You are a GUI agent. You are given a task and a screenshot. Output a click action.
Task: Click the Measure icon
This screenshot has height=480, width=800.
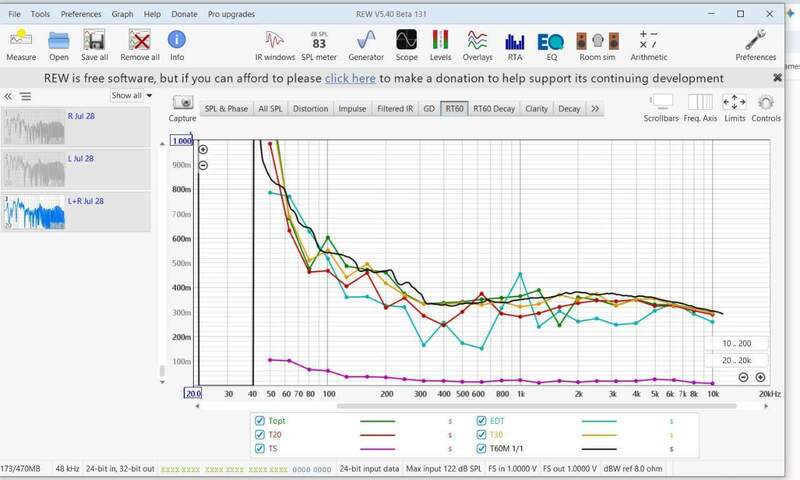[x=21, y=45]
